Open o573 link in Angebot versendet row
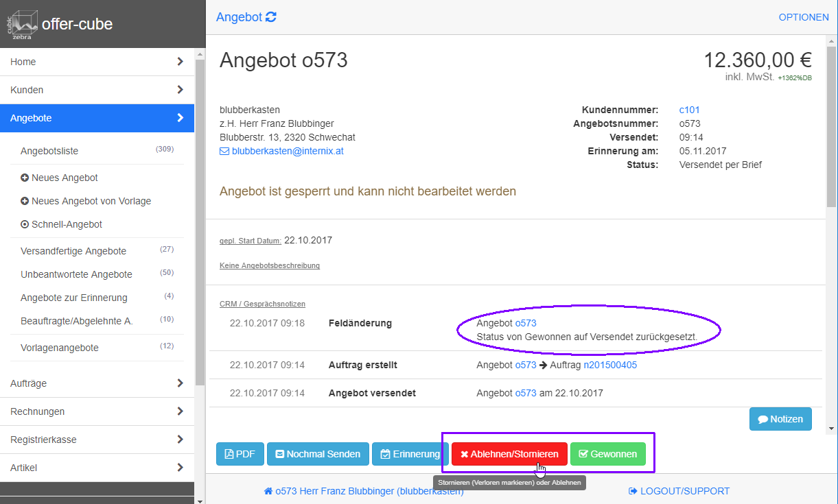The image size is (838, 504). [x=526, y=394]
